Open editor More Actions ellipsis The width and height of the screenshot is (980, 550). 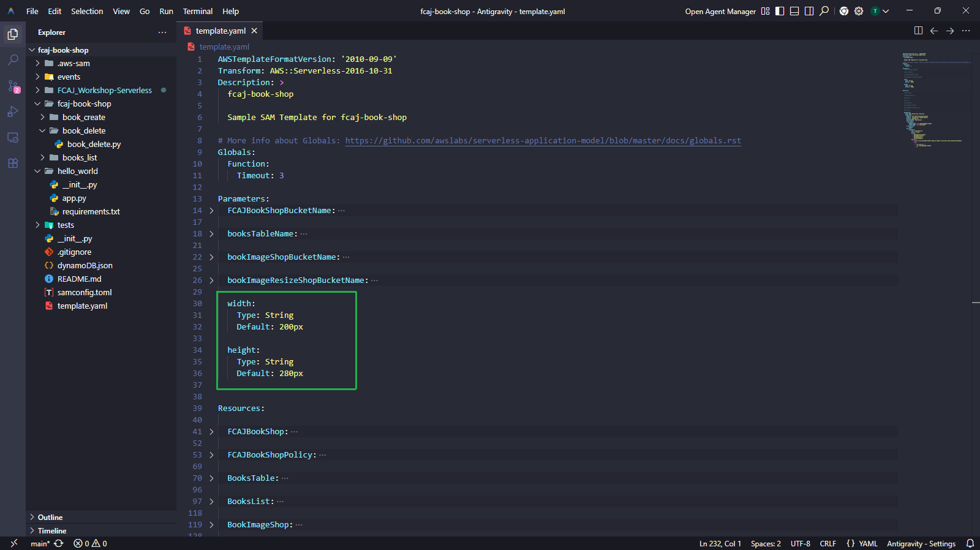(966, 31)
